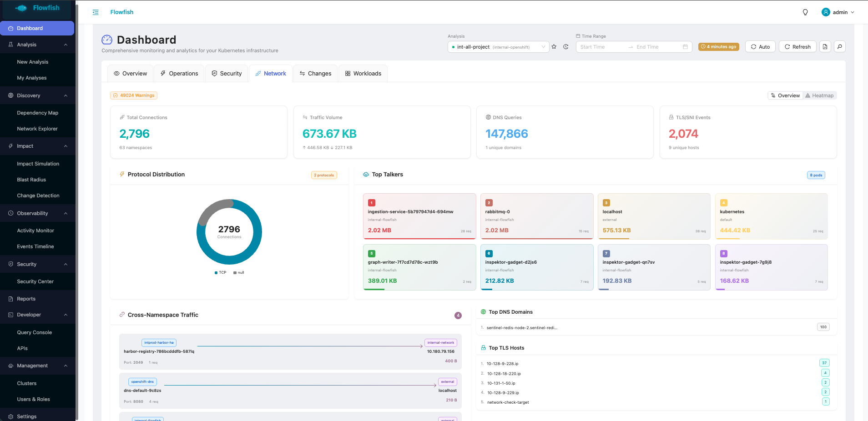This screenshot has width=868, height=421.
Task: Collapse the Developer sidebar section
Action: pos(38,315)
